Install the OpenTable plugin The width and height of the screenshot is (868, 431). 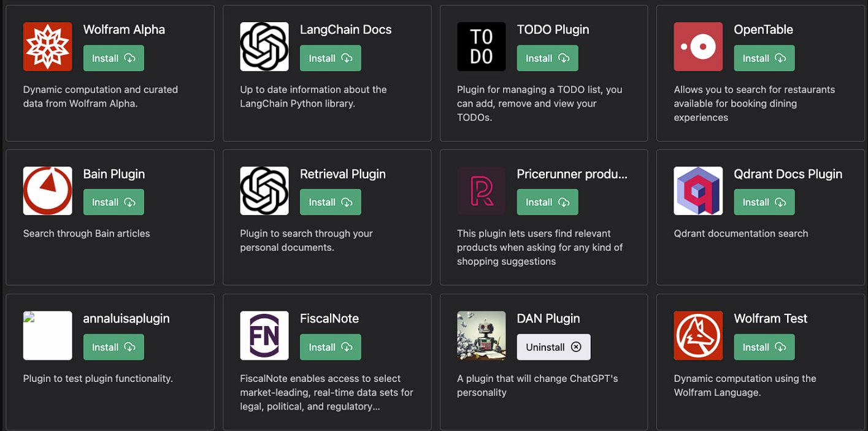tap(764, 58)
